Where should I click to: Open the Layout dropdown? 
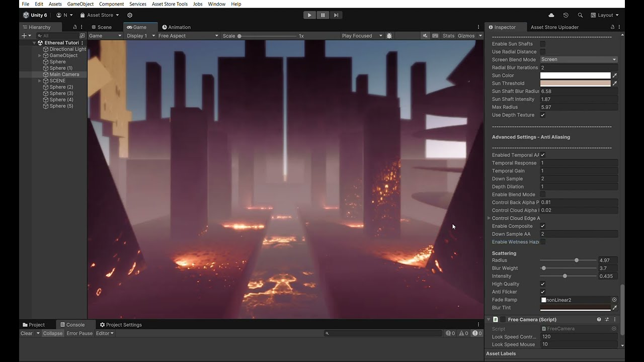point(605,15)
